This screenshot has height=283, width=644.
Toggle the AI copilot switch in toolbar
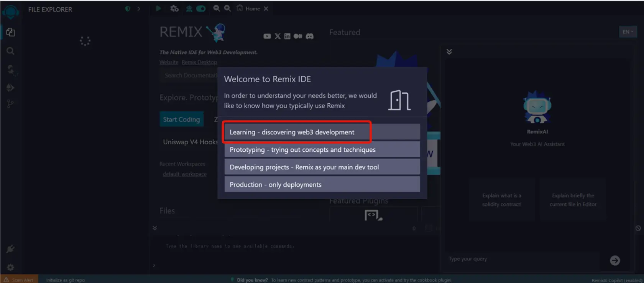201,8
